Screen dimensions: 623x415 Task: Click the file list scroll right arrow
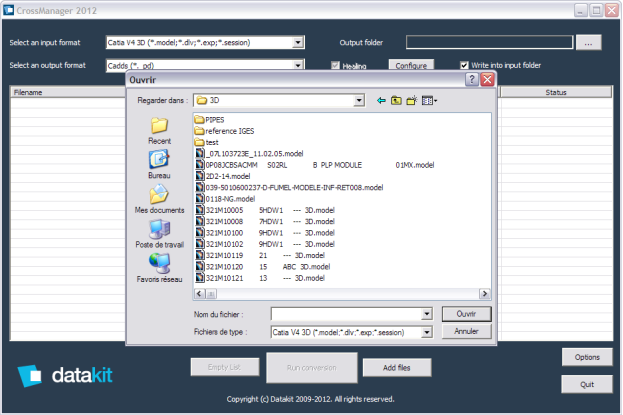(x=484, y=294)
